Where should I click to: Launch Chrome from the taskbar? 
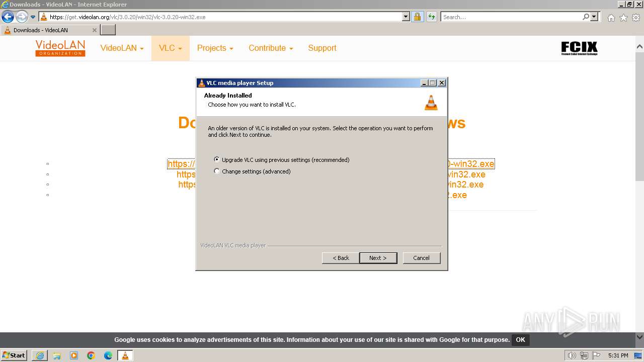pyautogui.click(x=91, y=355)
